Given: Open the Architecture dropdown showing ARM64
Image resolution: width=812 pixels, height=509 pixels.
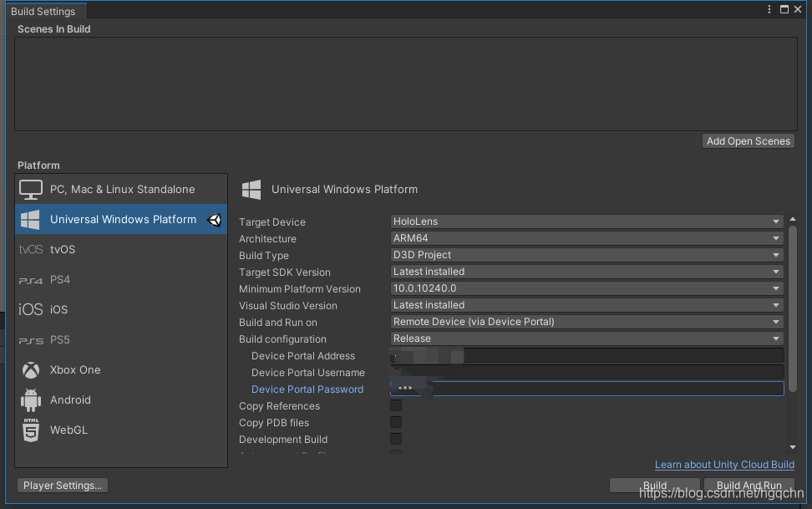Looking at the screenshot, I should (x=586, y=238).
